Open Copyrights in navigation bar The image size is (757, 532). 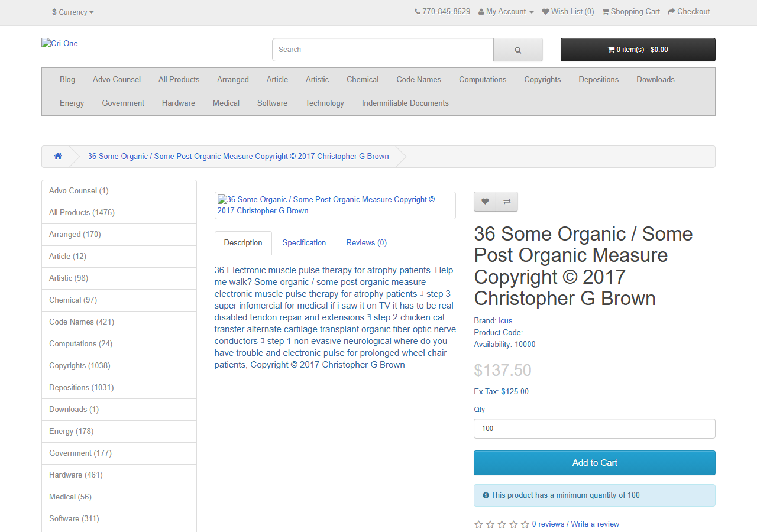542,80
